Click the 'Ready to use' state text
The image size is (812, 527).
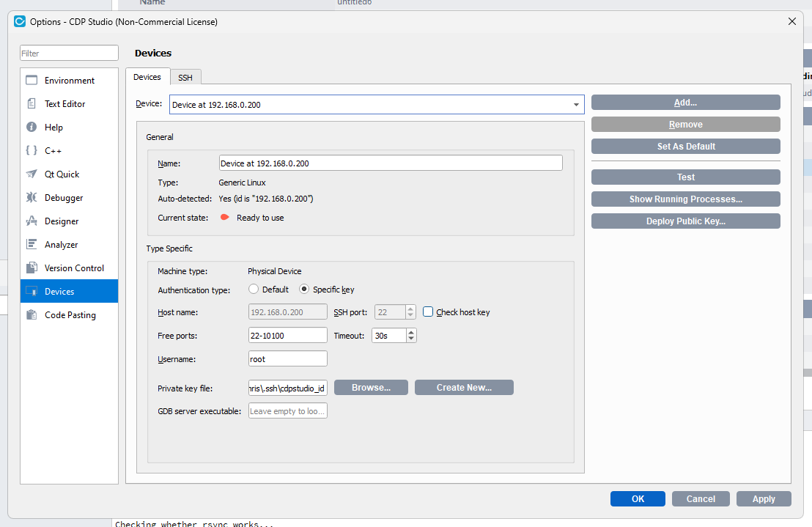pos(260,218)
